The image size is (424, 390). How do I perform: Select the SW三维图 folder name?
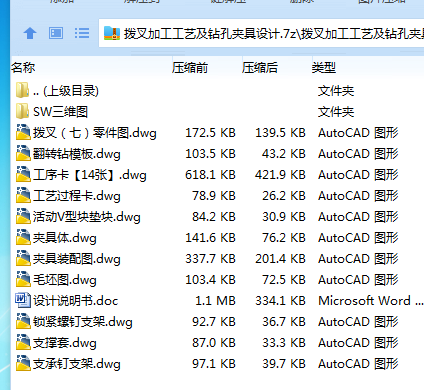(60, 112)
